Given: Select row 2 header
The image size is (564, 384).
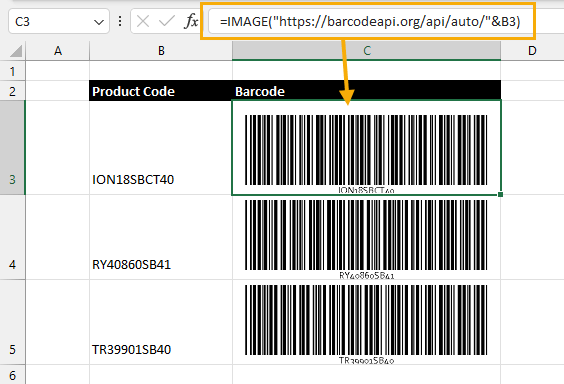Looking at the screenshot, I should click(x=13, y=91).
